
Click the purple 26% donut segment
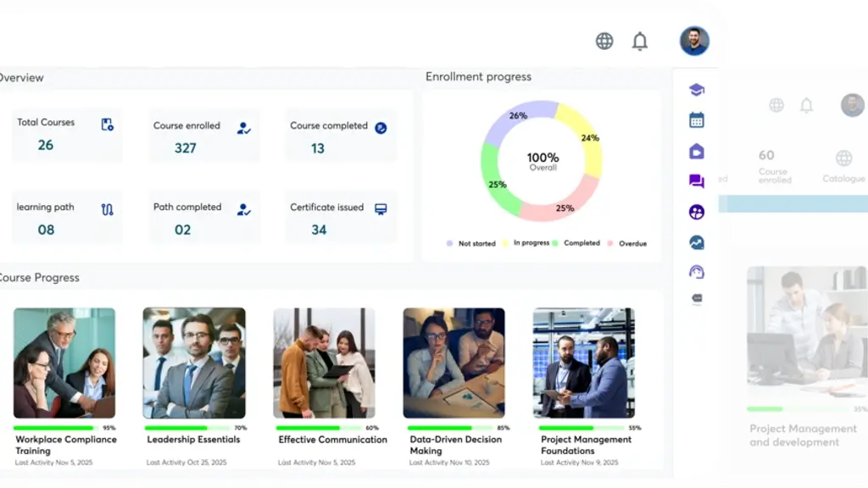pos(520,115)
